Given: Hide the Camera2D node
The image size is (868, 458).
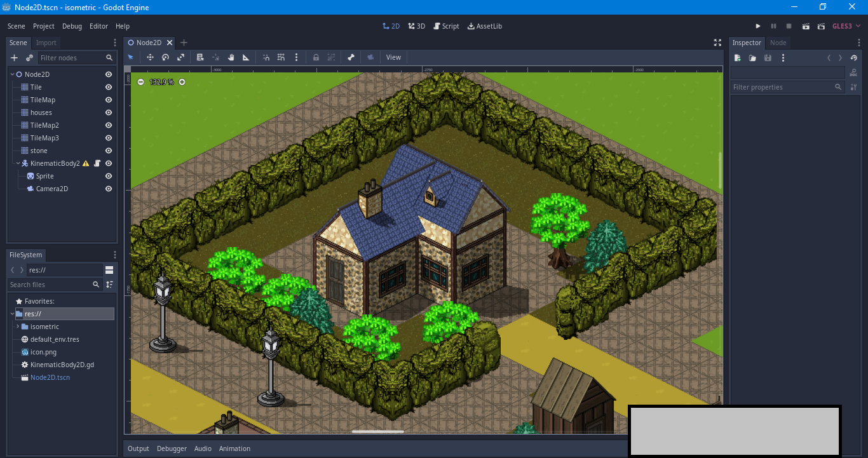Looking at the screenshot, I should coord(109,189).
